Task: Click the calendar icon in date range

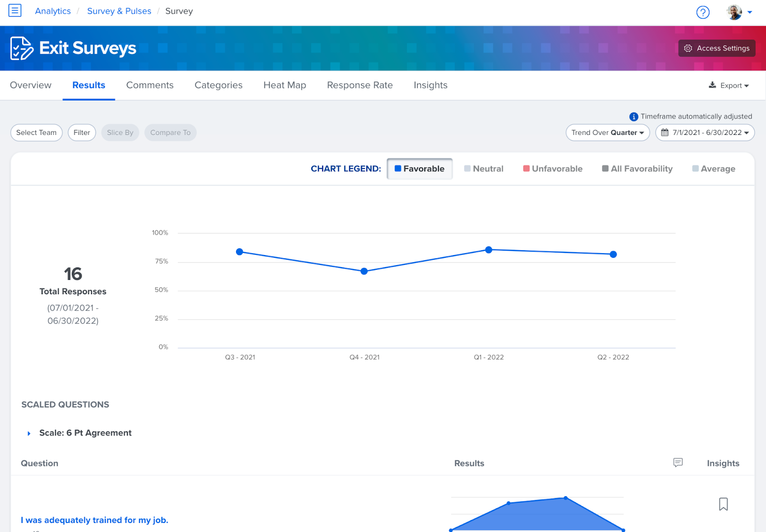Action: click(x=665, y=133)
